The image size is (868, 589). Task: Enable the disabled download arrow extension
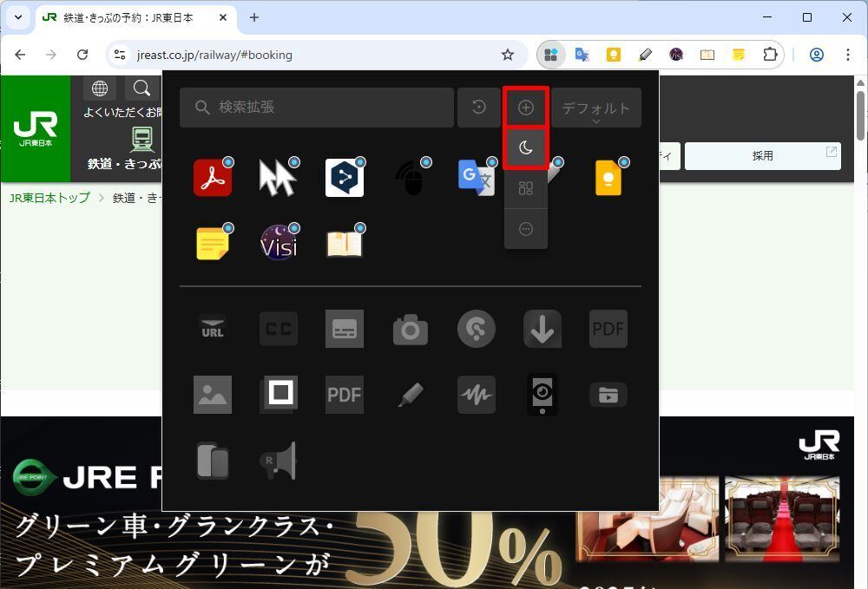pos(542,329)
